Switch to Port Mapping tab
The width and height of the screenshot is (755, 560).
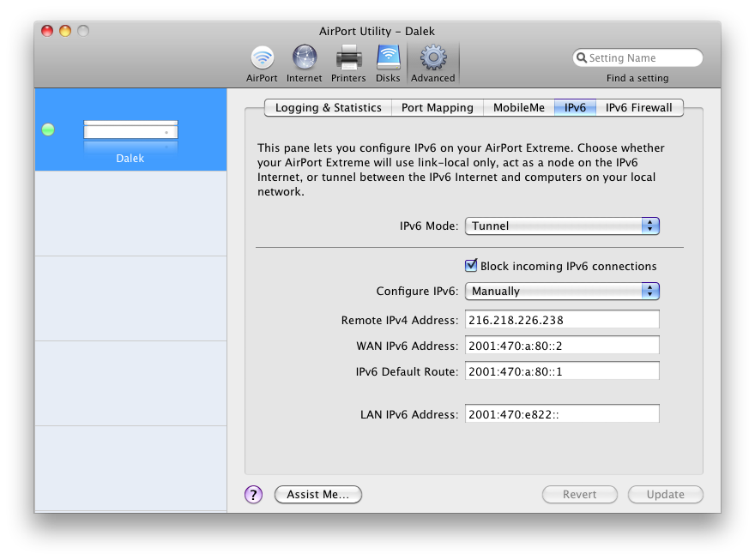pos(438,108)
